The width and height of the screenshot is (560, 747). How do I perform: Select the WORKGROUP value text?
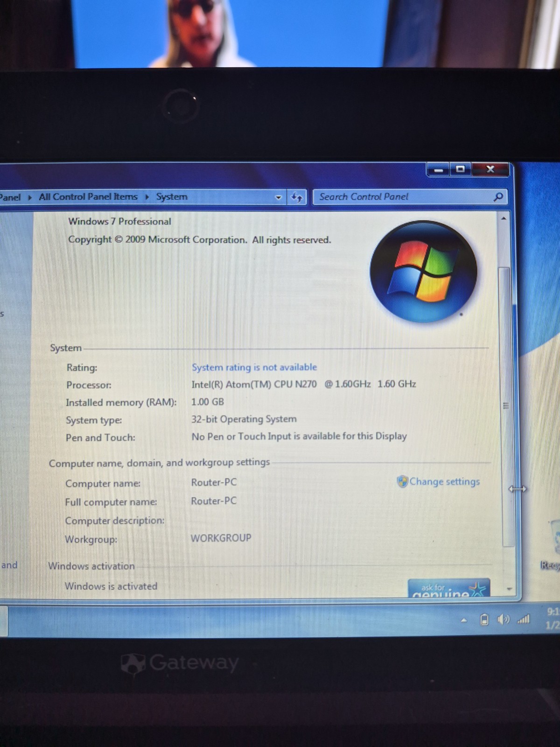coord(221,538)
